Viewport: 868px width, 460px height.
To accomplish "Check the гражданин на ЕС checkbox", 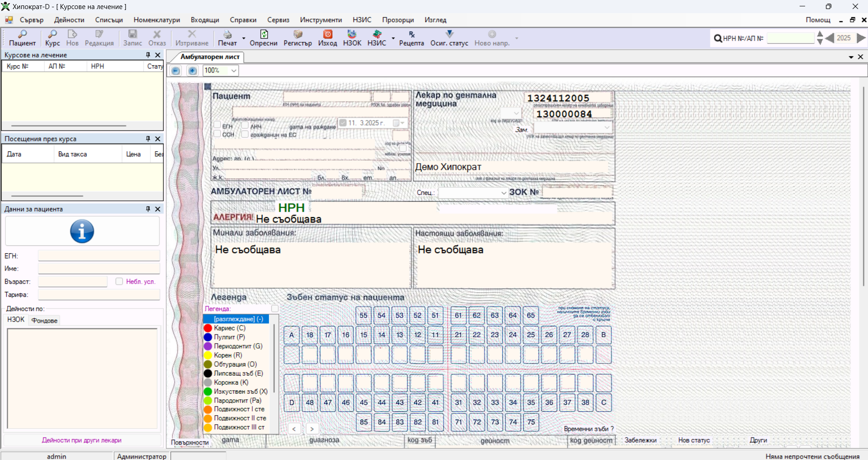I will pos(245,134).
